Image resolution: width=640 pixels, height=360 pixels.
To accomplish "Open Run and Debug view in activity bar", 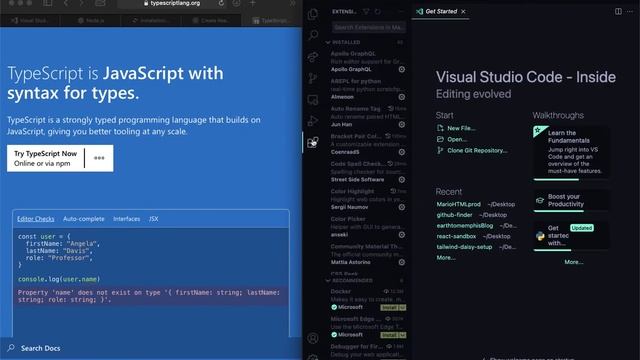I will click(x=313, y=121).
